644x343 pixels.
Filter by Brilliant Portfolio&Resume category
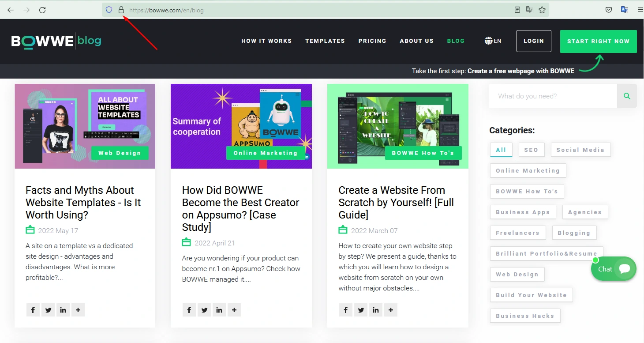click(547, 253)
